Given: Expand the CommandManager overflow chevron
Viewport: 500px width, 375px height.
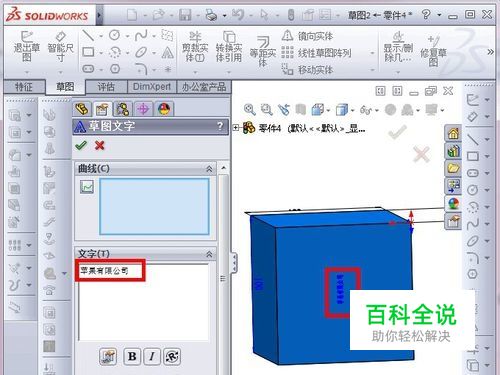Looking at the screenshot, I should [490, 52].
